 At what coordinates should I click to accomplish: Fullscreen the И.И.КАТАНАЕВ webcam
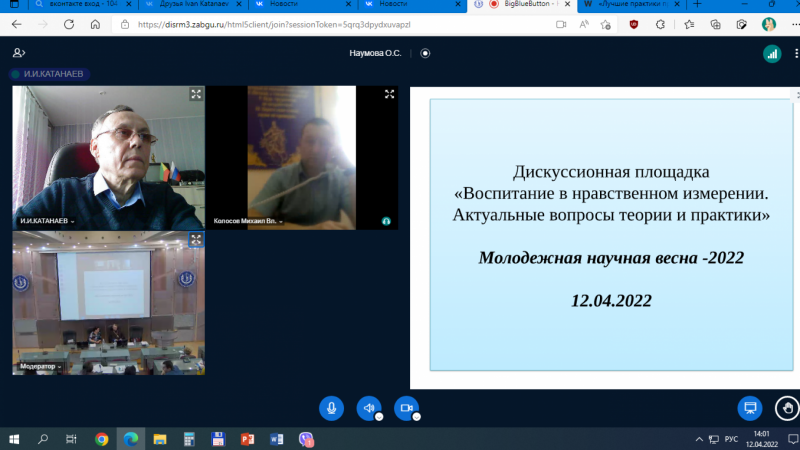click(x=196, y=95)
